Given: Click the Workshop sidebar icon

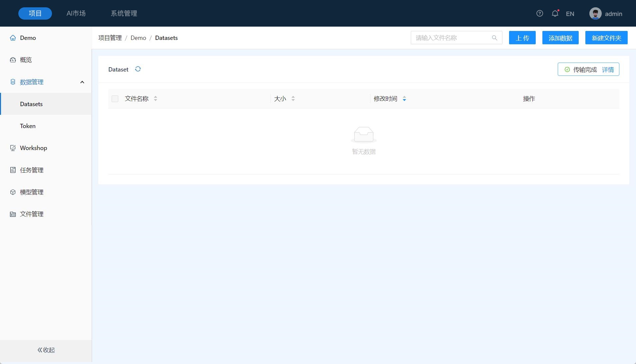Looking at the screenshot, I should (13, 148).
